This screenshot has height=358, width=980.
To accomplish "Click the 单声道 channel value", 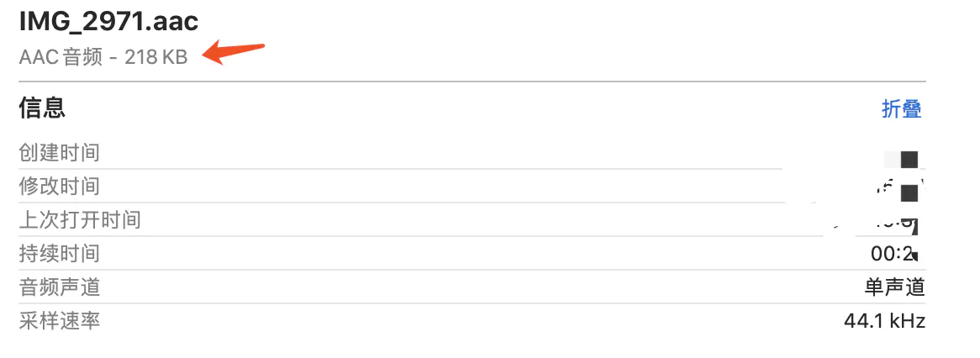I will click(x=895, y=287).
